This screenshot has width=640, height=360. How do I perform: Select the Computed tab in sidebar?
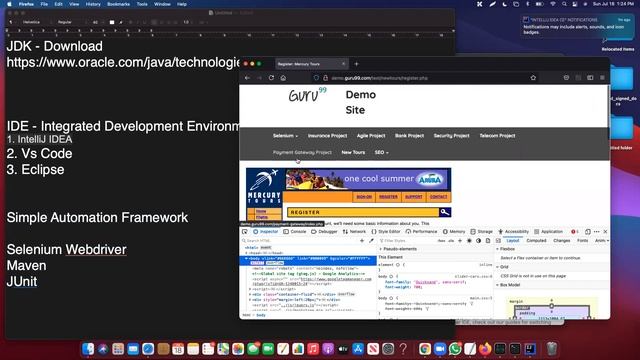536,241
